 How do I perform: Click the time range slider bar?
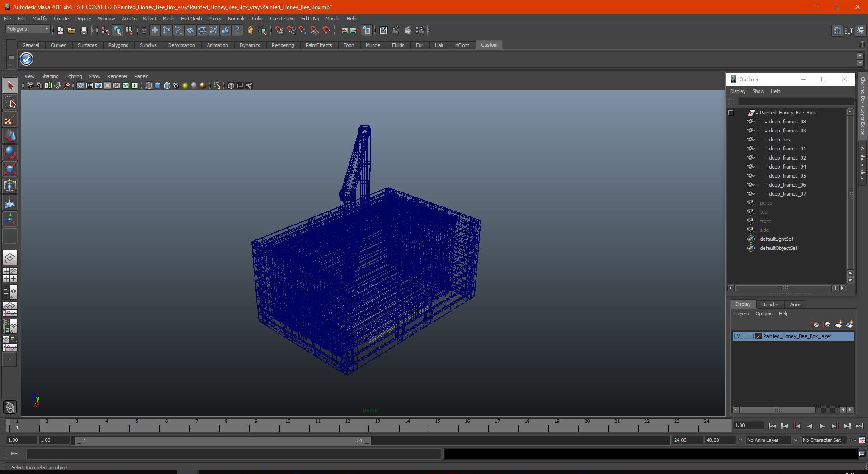(x=223, y=440)
